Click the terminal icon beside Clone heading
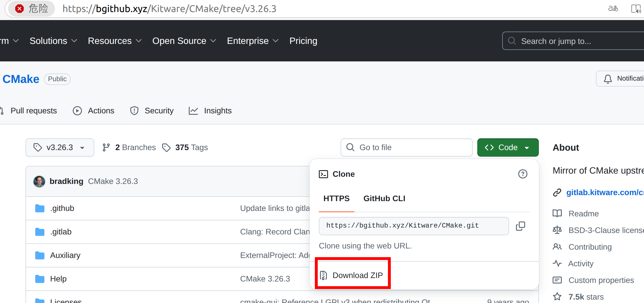The width and height of the screenshot is (644, 303). click(x=323, y=174)
